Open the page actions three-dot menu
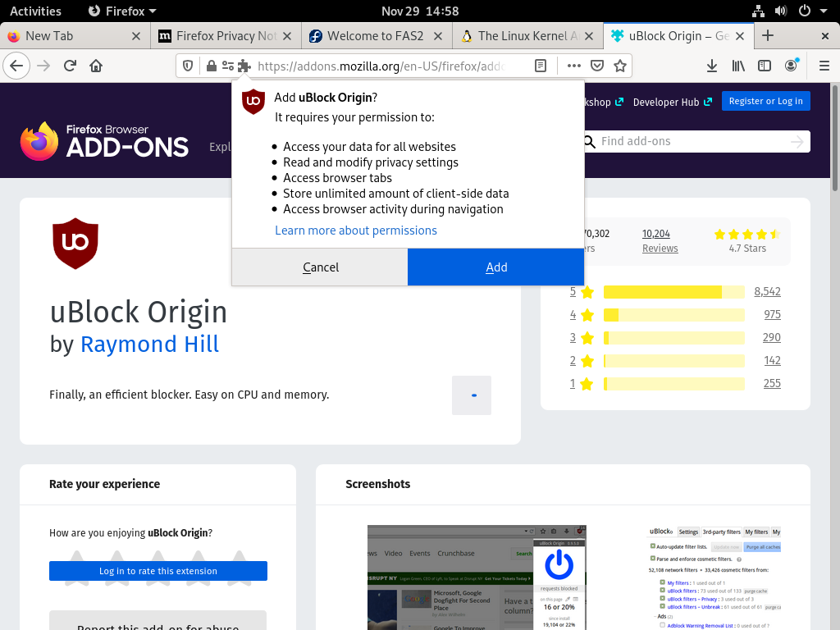 pyautogui.click(x=573, y=66)
